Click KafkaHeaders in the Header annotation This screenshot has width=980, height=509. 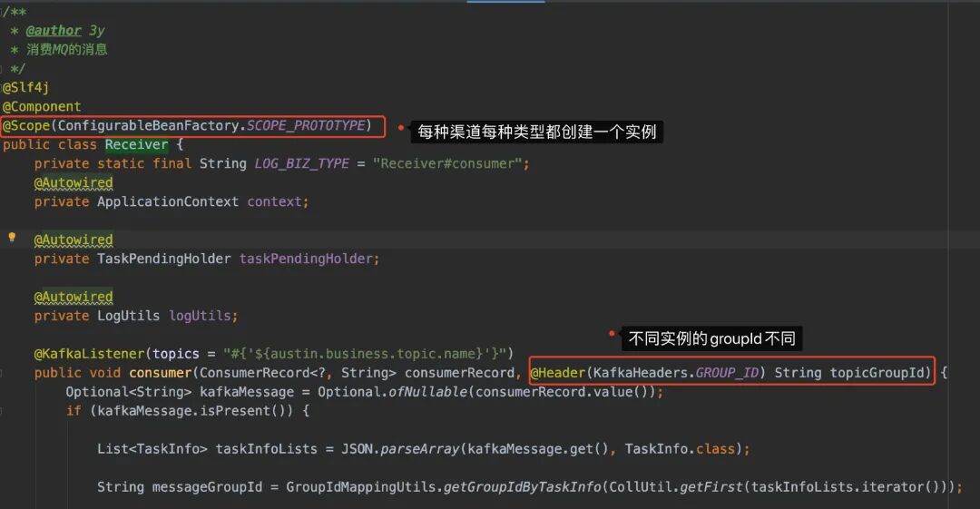(640, 373)
